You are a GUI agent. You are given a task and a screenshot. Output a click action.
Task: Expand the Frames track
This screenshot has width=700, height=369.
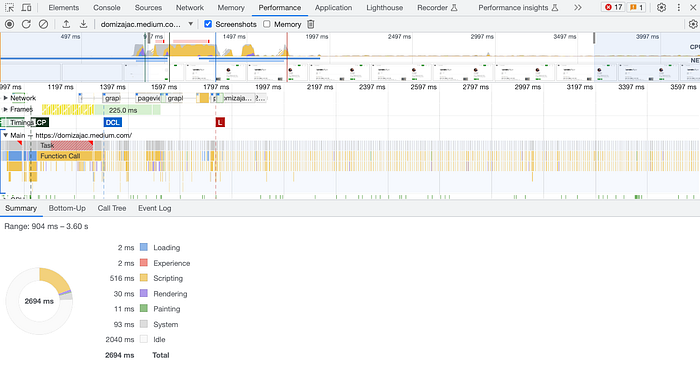point(5,109)
